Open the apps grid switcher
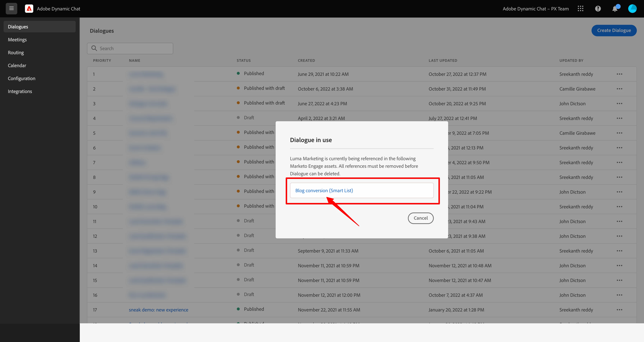 coord(581,8)
